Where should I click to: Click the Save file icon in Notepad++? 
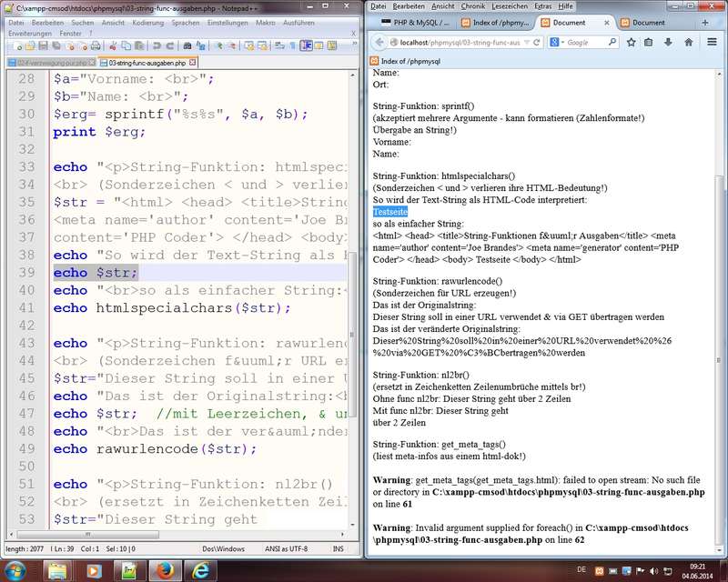point(43,45)
